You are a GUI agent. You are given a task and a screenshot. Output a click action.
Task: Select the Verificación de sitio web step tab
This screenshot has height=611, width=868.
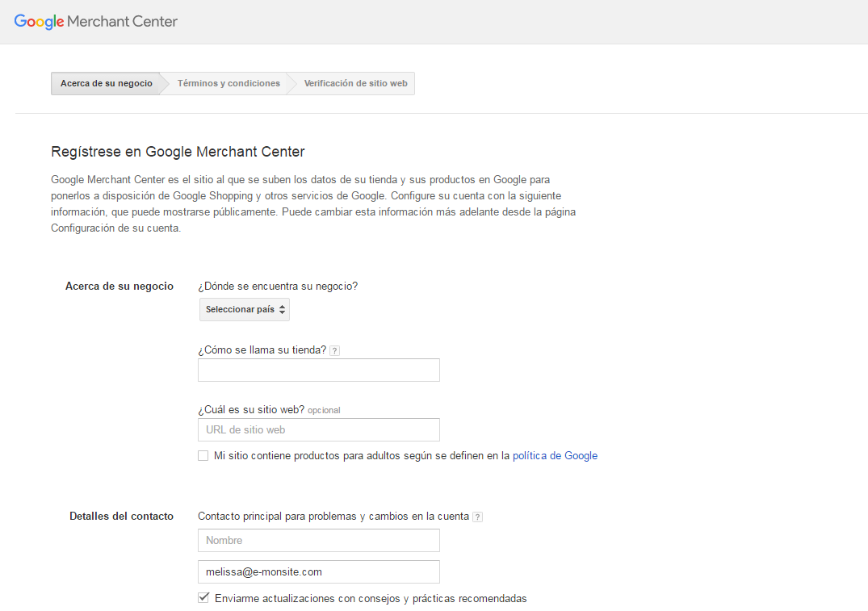[x=355, y=84]
